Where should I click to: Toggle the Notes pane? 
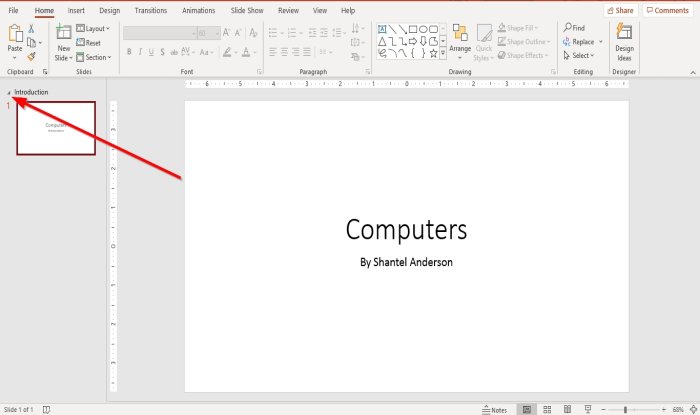coord(495,410)
